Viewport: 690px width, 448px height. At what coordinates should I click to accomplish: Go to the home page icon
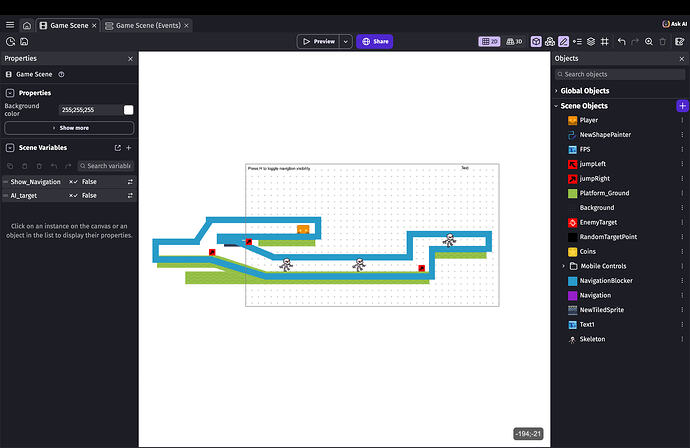(27, 26)
